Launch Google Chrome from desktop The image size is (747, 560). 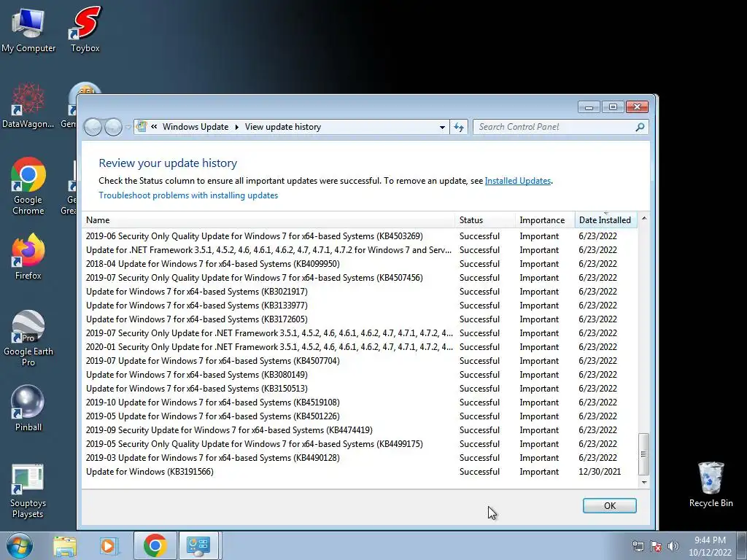point(28,186)
